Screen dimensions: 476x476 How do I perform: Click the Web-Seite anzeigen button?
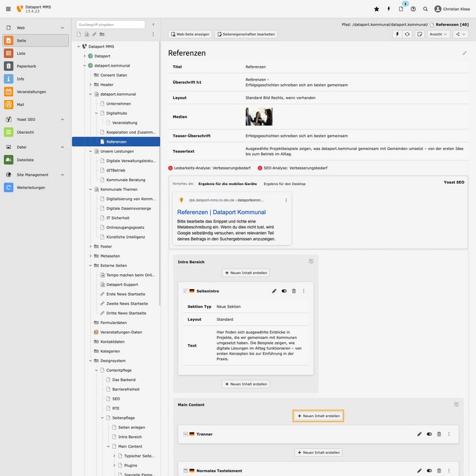(189, 34)
